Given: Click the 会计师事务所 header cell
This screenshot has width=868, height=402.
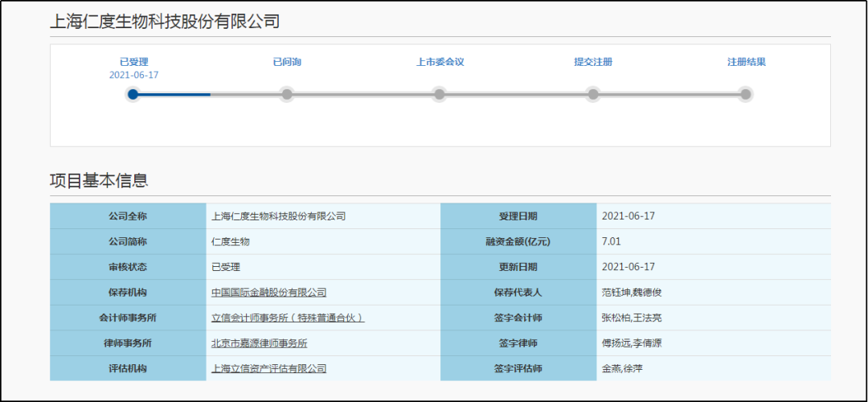Looking at the screenshot, I should tap(128, 318).
